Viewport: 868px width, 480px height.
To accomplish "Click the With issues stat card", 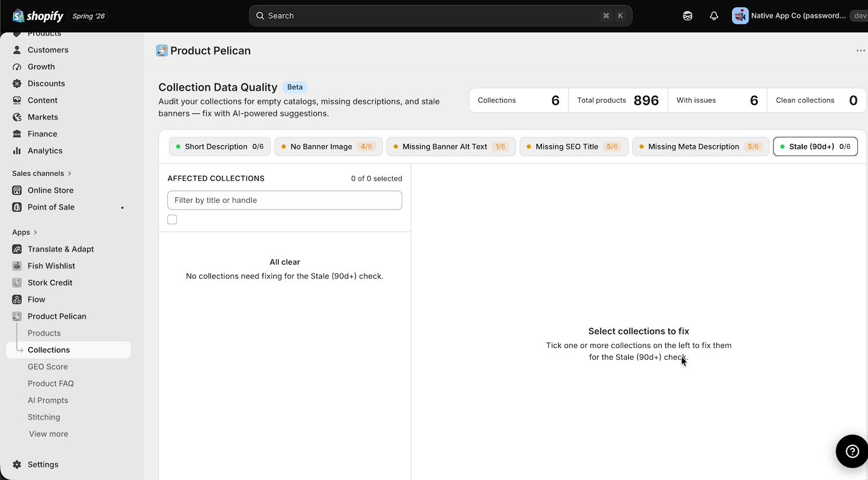I will 718,100.
